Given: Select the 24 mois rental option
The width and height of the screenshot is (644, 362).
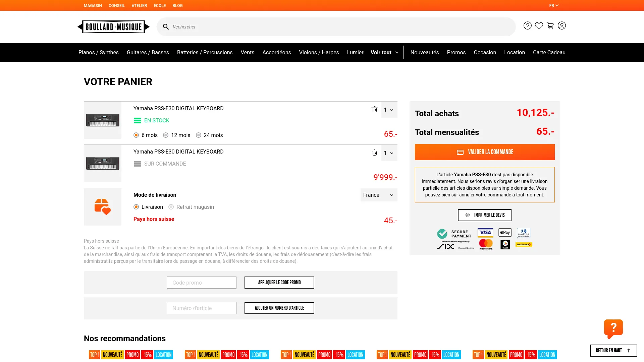Looking at the screenshot, I should click(199, 135).
